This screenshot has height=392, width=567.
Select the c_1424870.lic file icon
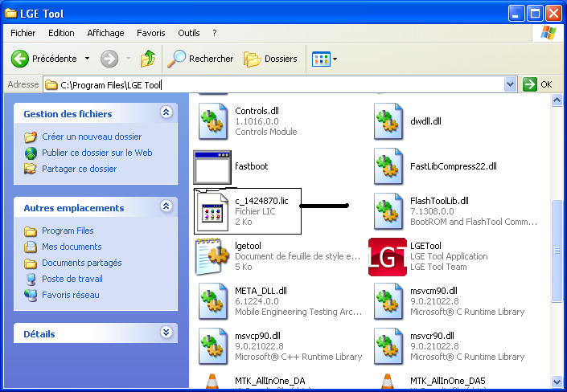tap(214, 211)
